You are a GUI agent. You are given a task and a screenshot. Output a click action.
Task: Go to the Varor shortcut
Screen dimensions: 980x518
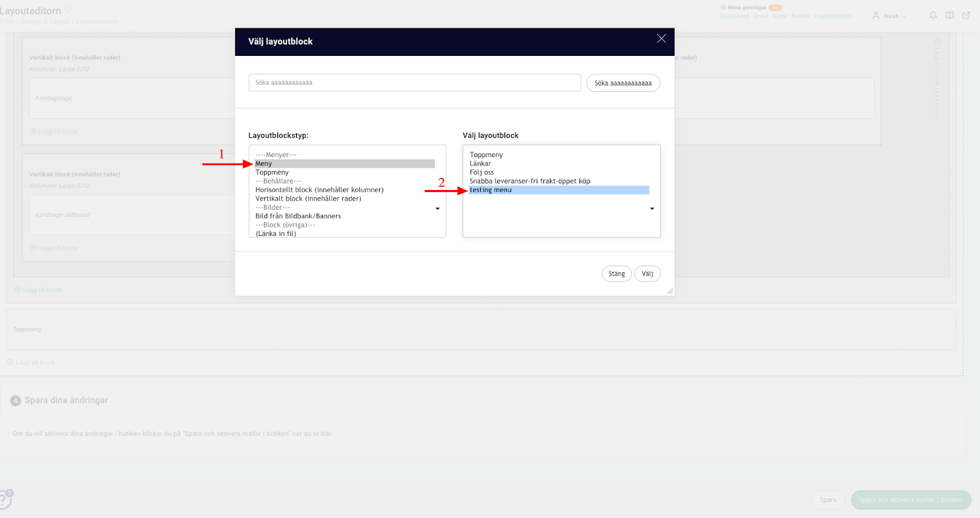780,16
